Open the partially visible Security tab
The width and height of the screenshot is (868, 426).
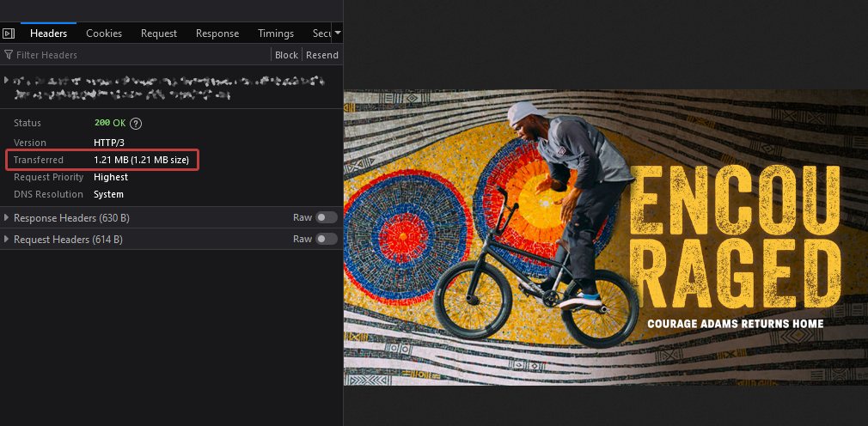click(321, 33)
